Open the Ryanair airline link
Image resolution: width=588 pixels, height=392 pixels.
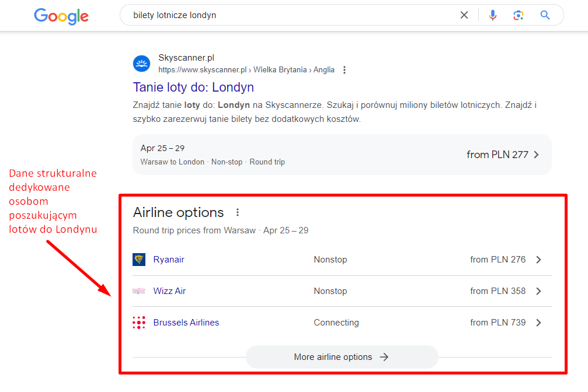169,260
